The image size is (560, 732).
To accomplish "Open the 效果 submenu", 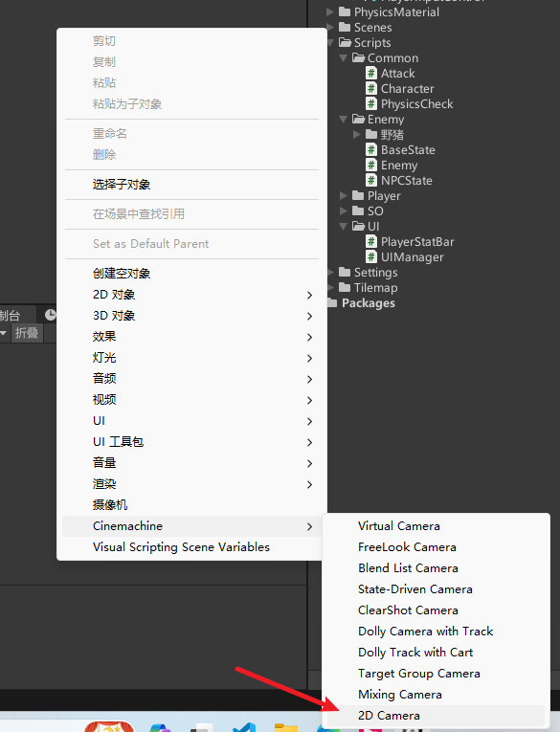I will (x=191, y=337).
